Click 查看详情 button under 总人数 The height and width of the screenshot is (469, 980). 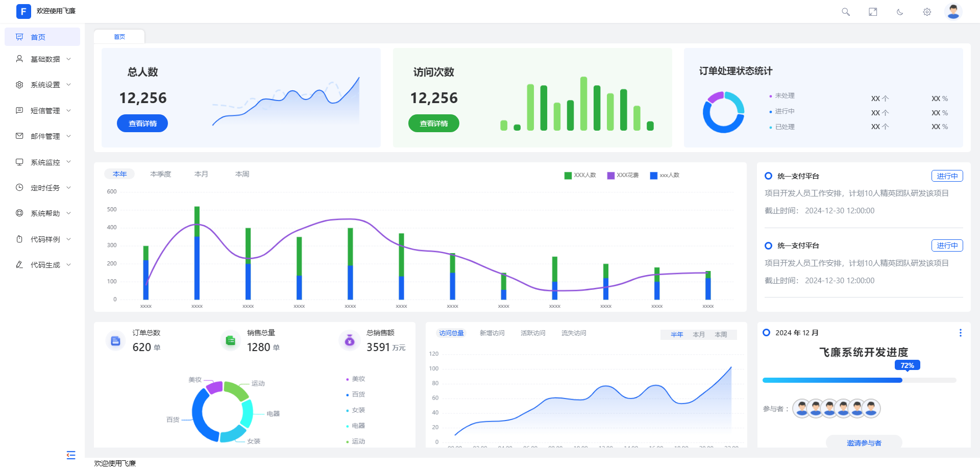click(142, 124)
